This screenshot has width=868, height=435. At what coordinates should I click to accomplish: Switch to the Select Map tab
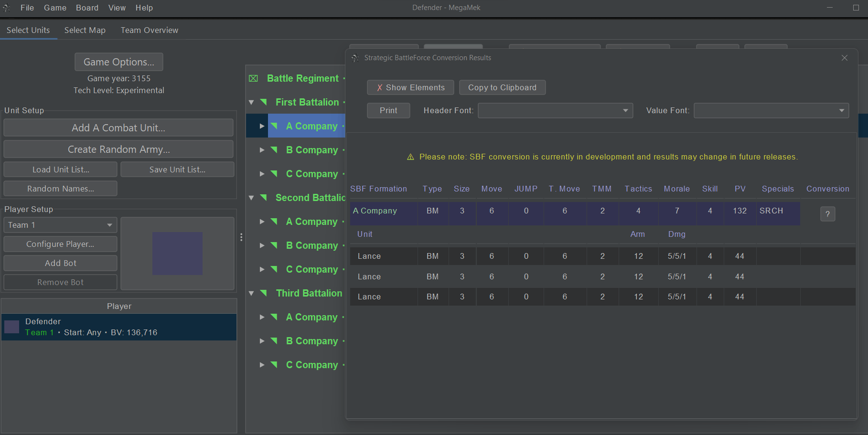[85, 30]
